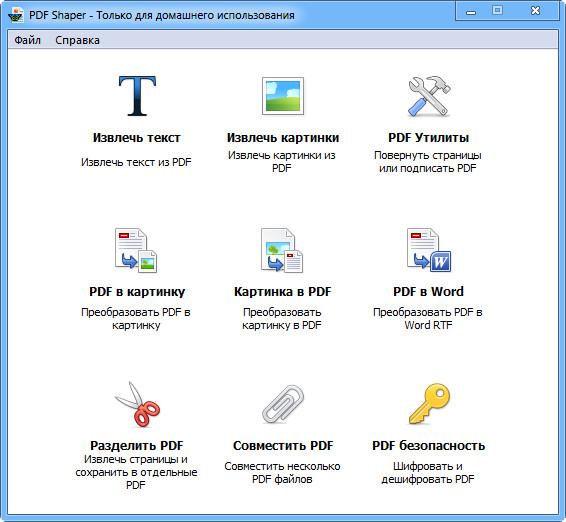This screenshot has height=522, width=566.
Task: Click the PDF Утилиты heading
Action: point(428,138)
